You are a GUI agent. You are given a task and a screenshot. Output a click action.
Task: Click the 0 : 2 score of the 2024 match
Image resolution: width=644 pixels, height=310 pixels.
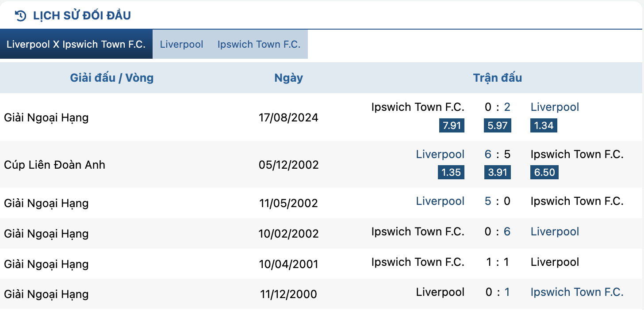[498, 107]
